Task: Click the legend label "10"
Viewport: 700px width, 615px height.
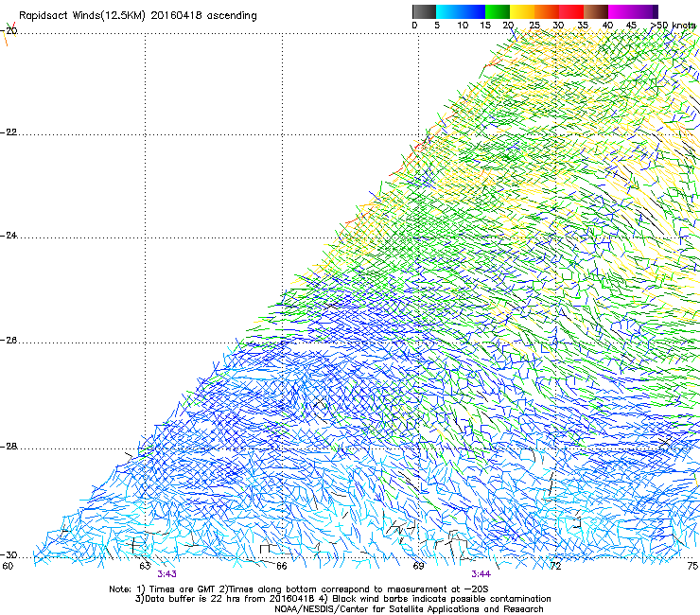Action: 463,26
